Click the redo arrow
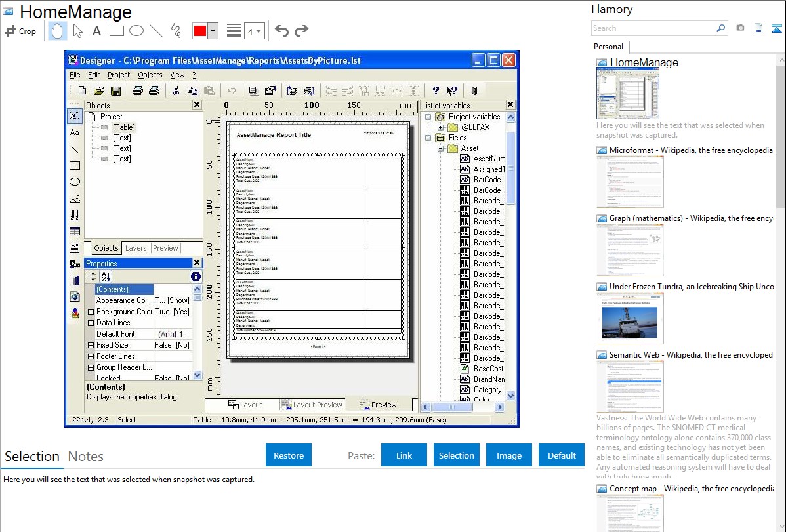 301,31
